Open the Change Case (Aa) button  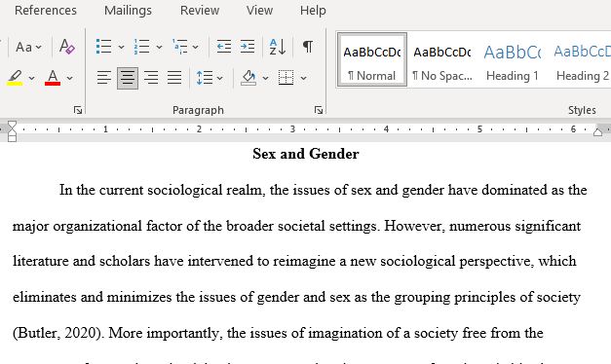pyautogui.click(x=28, y=47)
